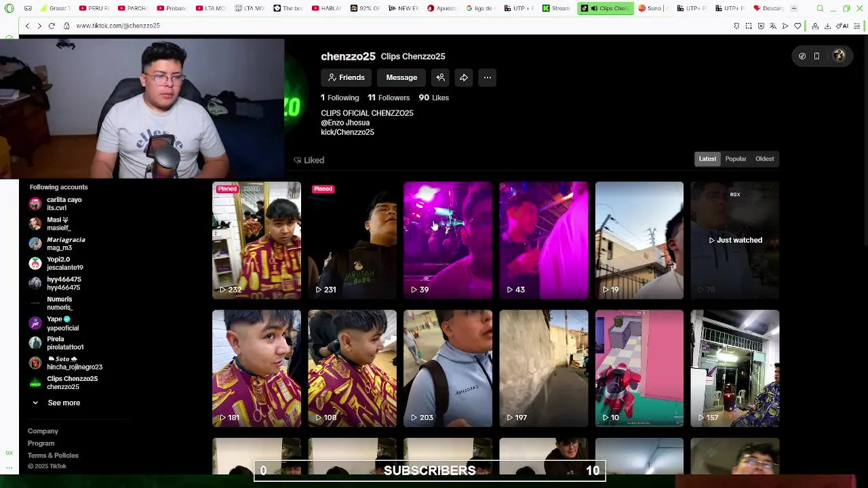This screenshot has width=868, height=488.
Task: Open the hyy466475 account
Action: [x=64, y=283]
